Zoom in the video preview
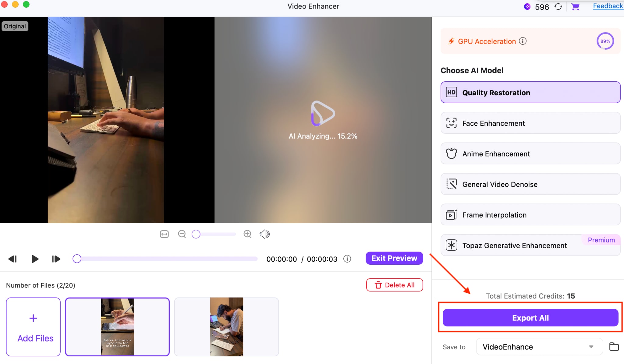Image resolution: width=624 pixels, height=364 pixels. tap(247, 234)
